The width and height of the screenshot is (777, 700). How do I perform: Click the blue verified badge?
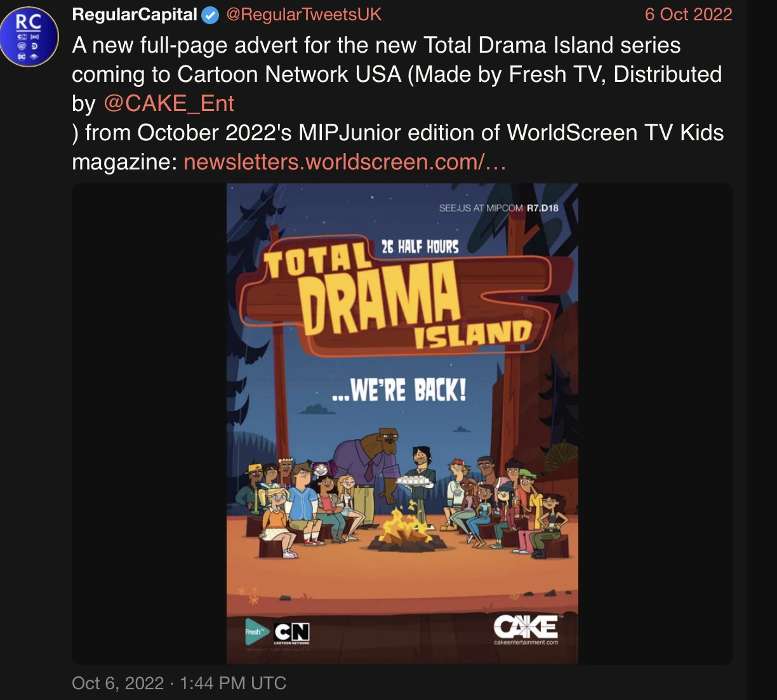click(210, 15)
